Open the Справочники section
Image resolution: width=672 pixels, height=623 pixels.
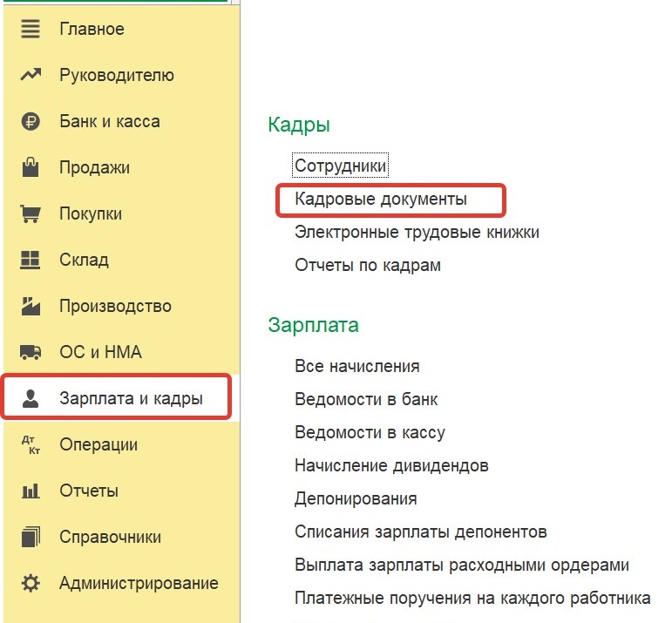(x=110, y=537)
